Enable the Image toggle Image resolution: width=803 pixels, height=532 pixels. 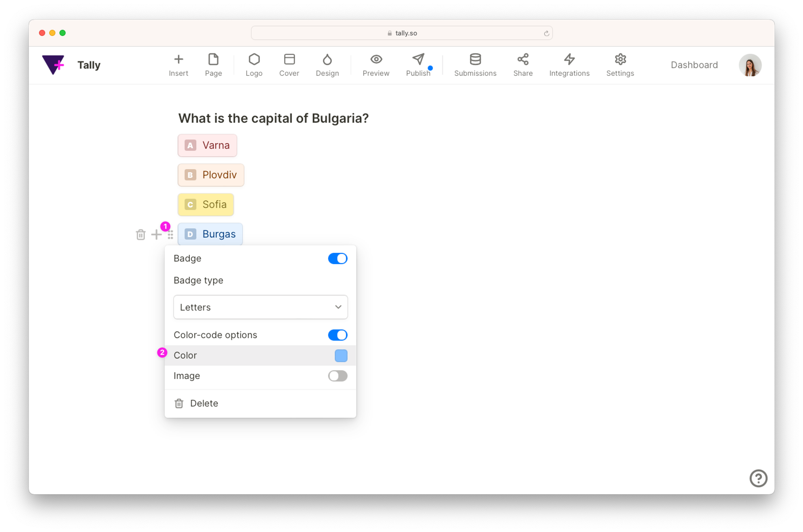pyautogui.click(x=337, y=376)
